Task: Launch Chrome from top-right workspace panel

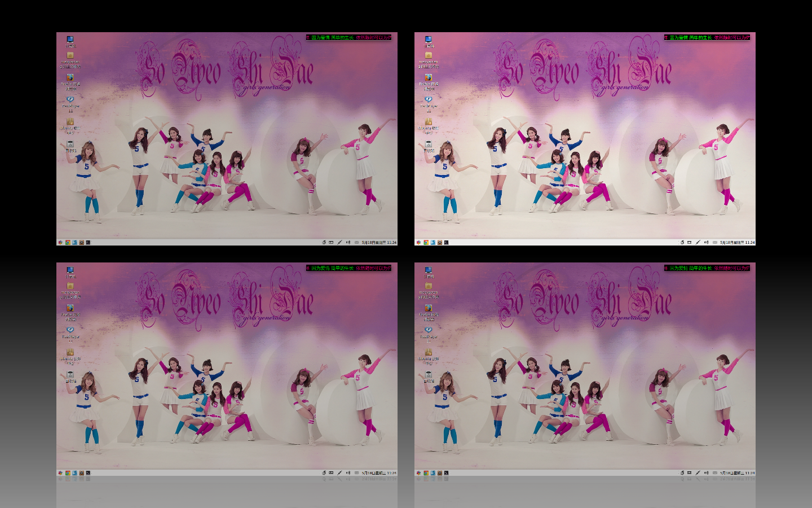Action: pyautogui.click(x=426, y=242)
